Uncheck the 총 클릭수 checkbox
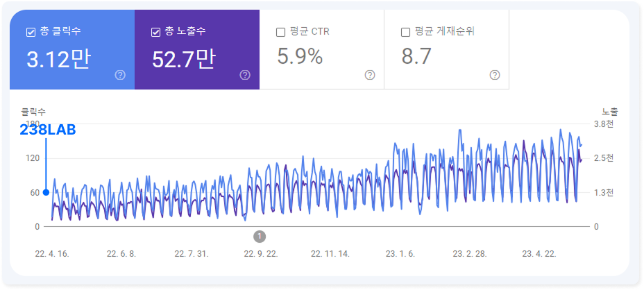Image resolution: width=644 pixels, height=290 pixels. coord(31,32)
